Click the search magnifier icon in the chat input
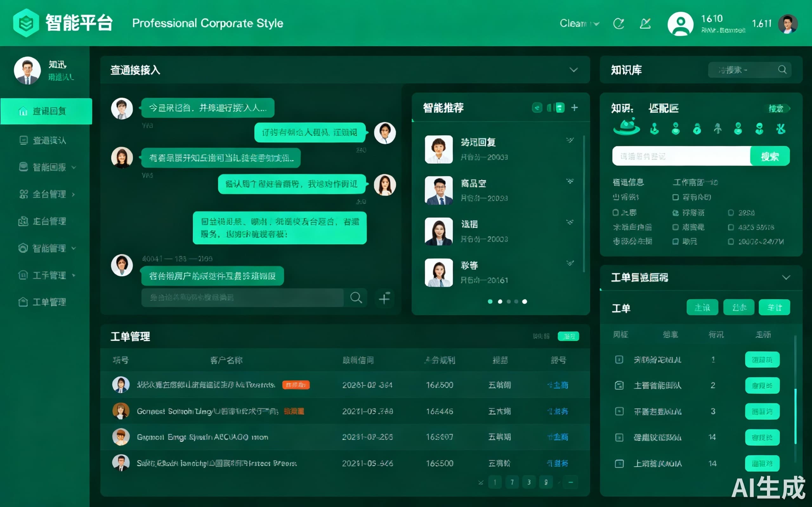Image resolution: width=812 pixels, height=507 pixels. tap(356, 298)
